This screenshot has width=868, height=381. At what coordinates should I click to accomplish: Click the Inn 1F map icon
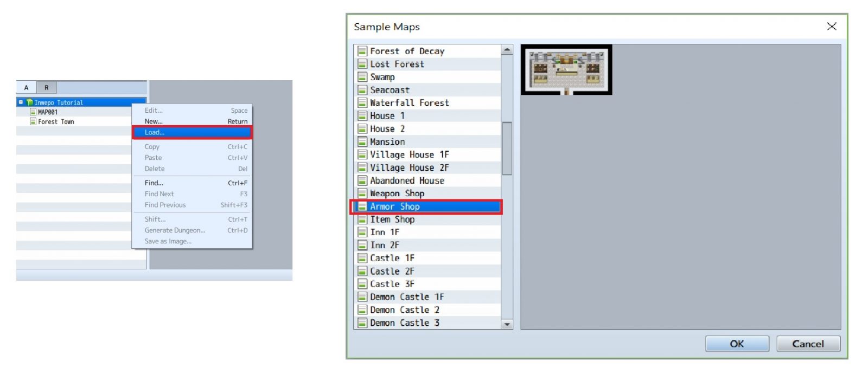[x=362, y=232]
